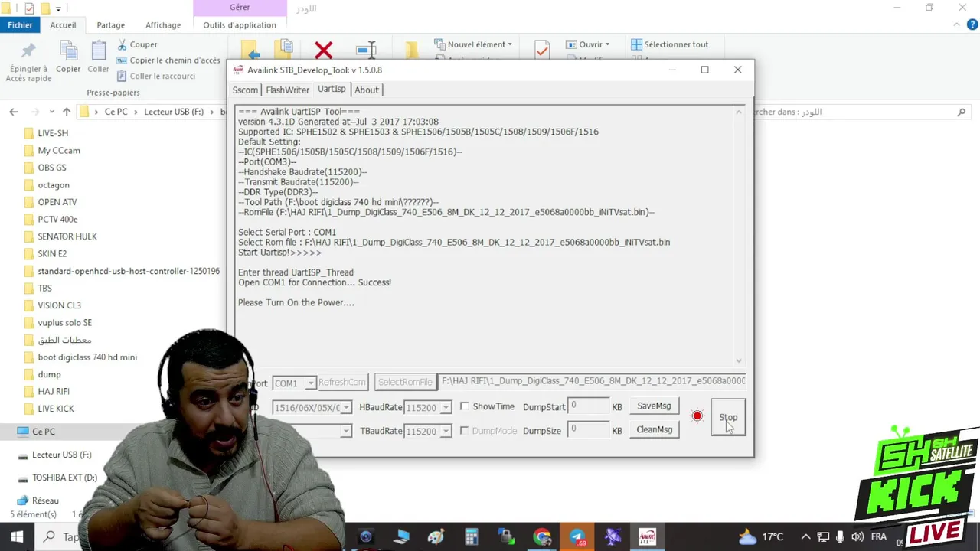Click the Explorer search magnifier icon
Screen dimensions: 980x551
[x=962, y=112]
